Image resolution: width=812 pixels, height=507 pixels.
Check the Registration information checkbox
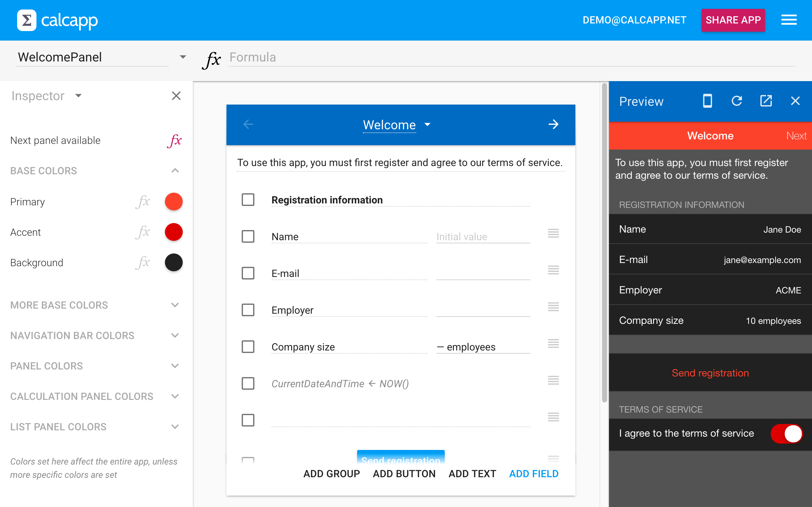click(248, 200)
